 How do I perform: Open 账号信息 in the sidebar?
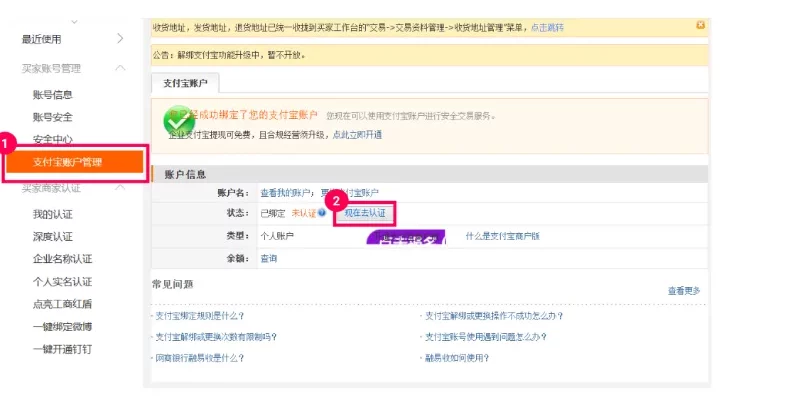[x=53, y=95]
